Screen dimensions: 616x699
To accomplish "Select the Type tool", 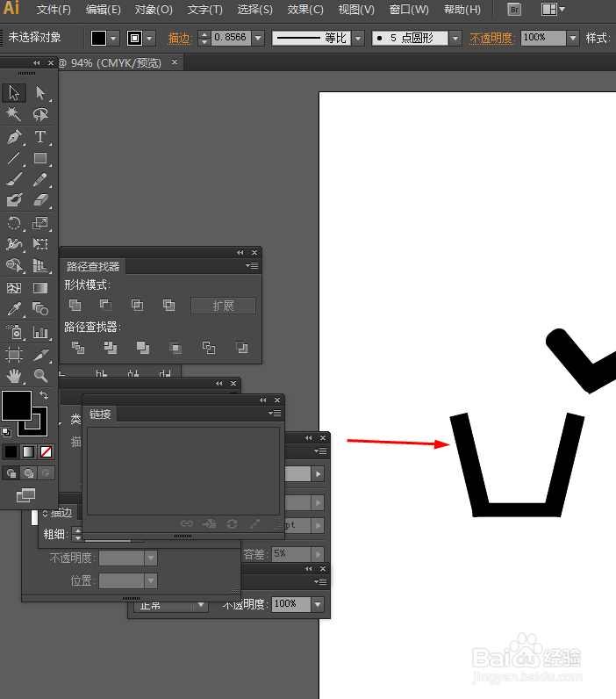I will [x=40, y=136].
